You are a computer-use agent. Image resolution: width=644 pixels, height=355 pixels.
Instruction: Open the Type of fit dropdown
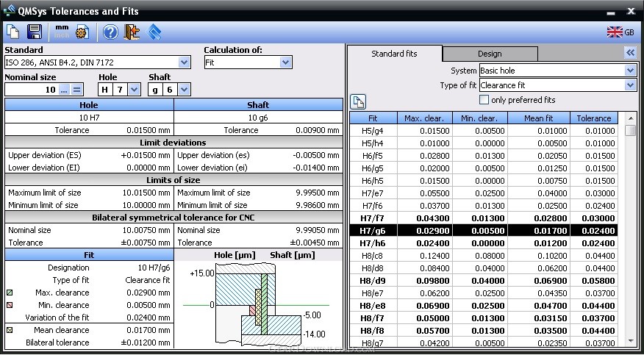point(631,85)
